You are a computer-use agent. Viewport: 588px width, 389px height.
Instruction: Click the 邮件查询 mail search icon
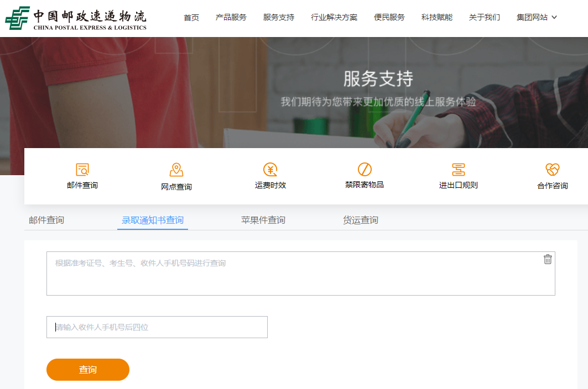(82, 170)
